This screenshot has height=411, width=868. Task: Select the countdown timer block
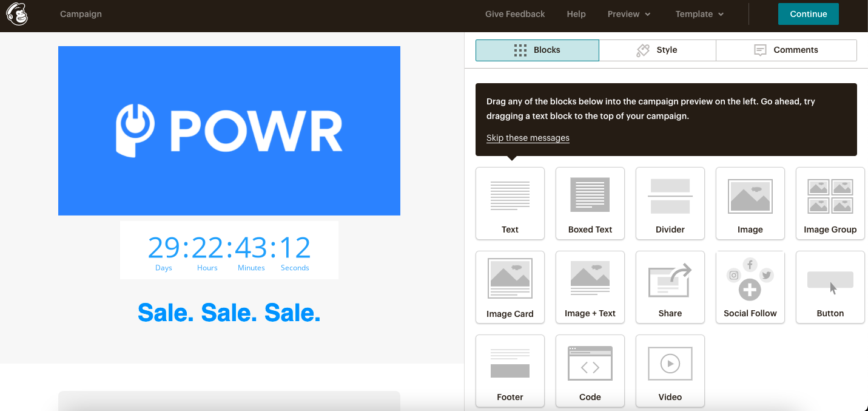tap(229, 250)
